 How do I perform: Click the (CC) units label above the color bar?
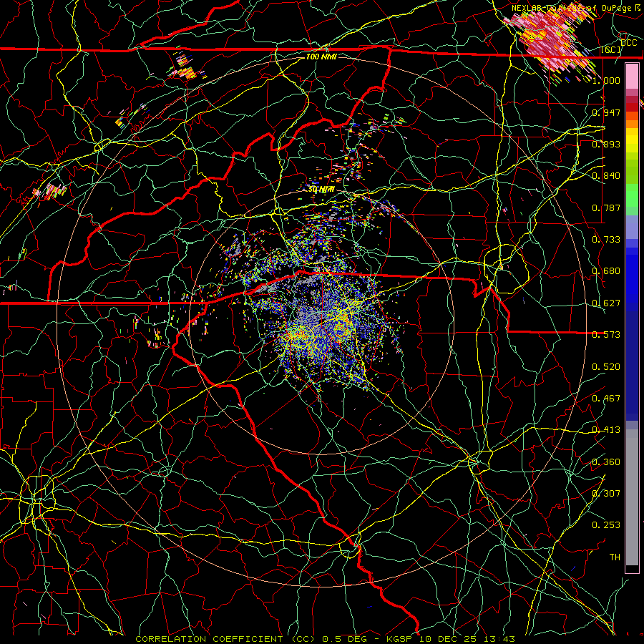pos(611,49)
